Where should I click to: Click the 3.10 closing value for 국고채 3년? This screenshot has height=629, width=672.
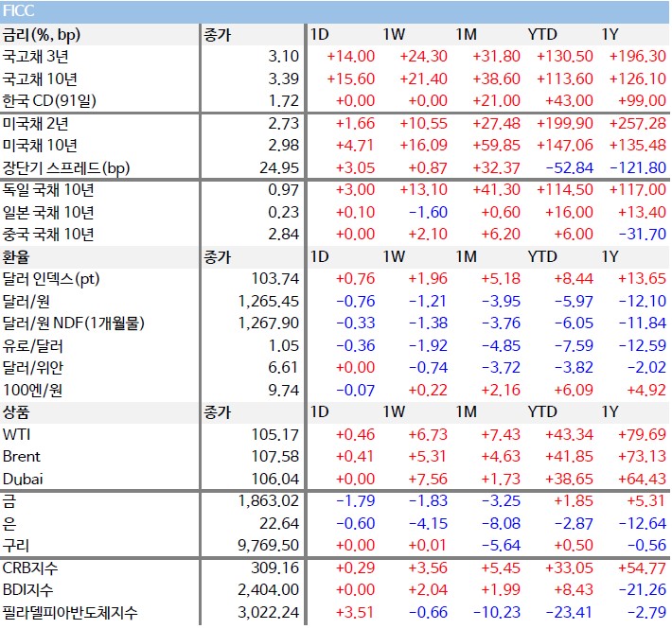(x=283, y=56)
